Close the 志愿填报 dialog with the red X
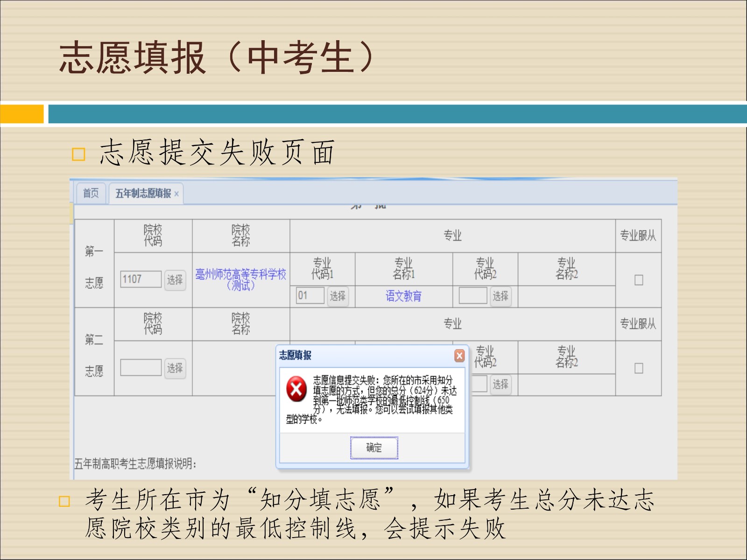The height and width of the screenshot is (560, 747). pos(459,356)
